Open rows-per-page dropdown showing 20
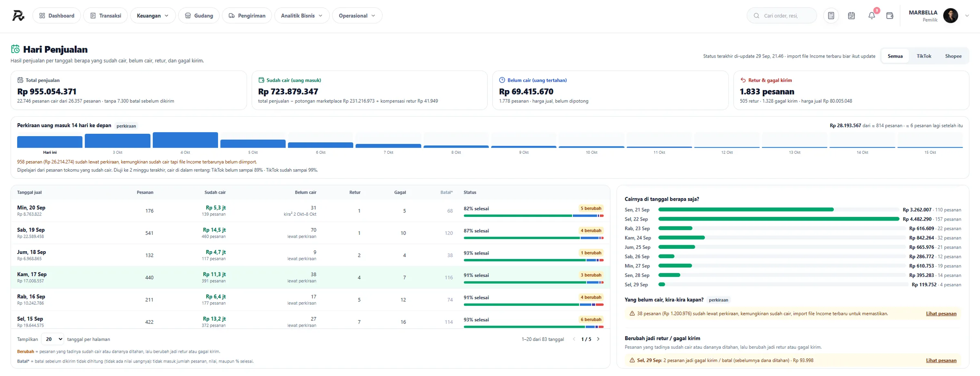 coord(53,339)
